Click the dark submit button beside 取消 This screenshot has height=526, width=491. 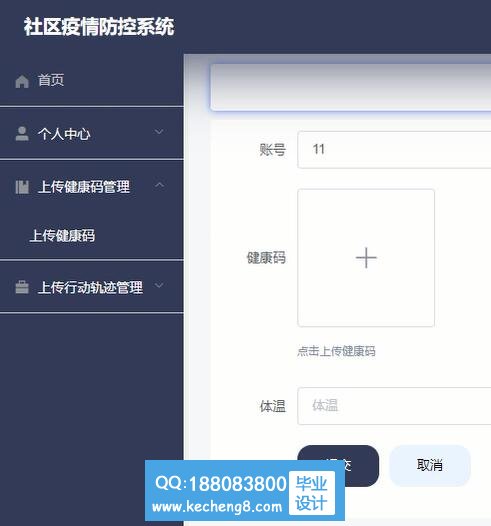point(338,466)
